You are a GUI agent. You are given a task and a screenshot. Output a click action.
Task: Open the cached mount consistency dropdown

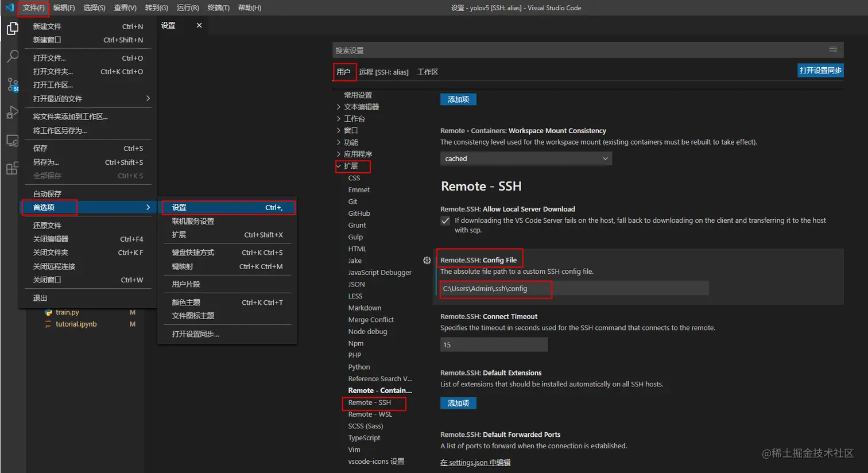tap(526, 158)
